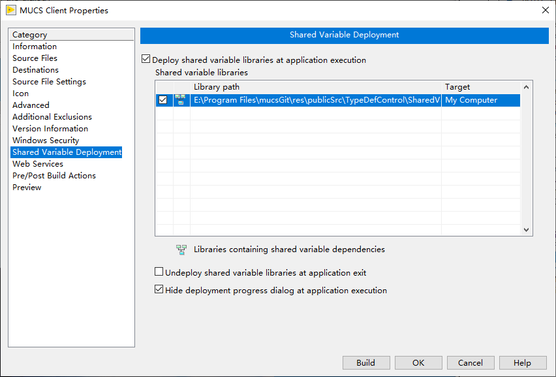556x377 pixels.
Task: Open the Web Services category
Action: click(38, 164)
